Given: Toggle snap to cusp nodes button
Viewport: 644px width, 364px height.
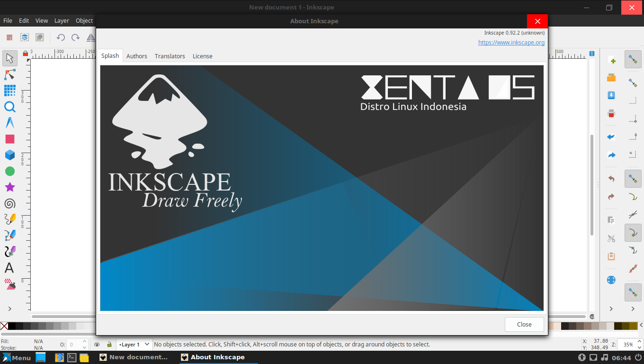Looking at the screenshot, I should (633, 233).
